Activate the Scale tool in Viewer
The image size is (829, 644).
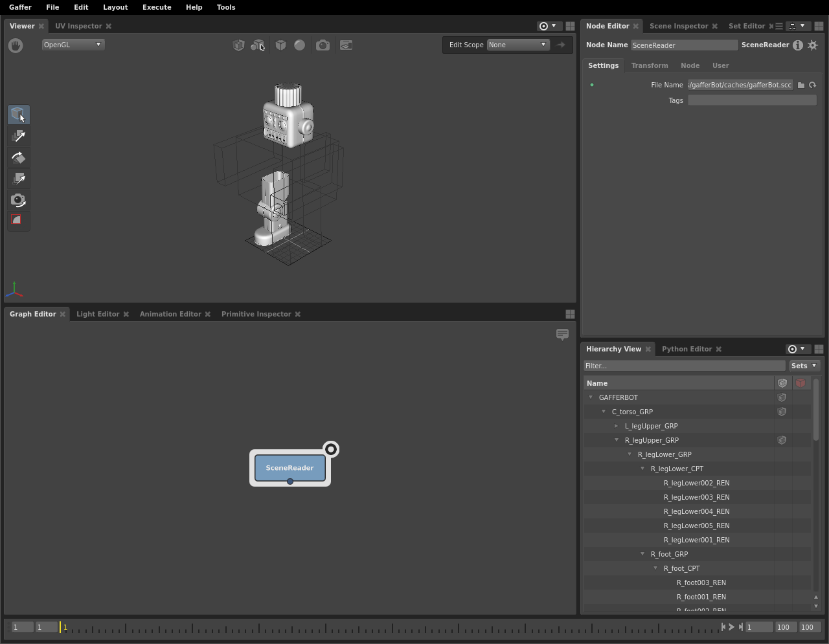[19, 179]
